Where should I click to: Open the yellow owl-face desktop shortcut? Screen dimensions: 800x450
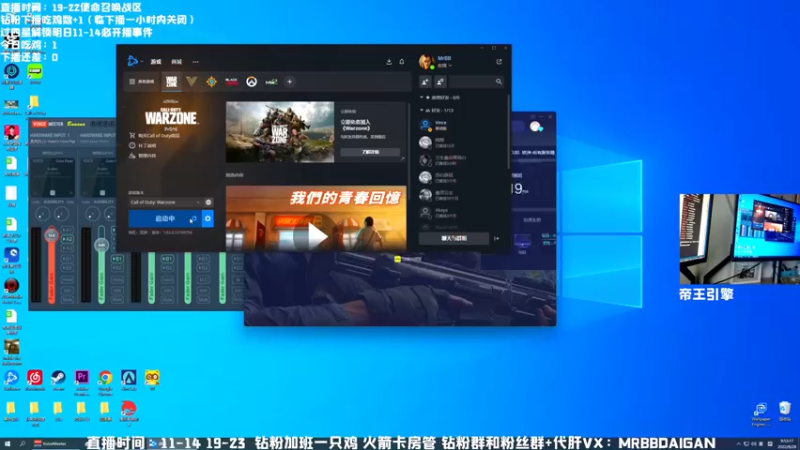click(x=152, y=380)
